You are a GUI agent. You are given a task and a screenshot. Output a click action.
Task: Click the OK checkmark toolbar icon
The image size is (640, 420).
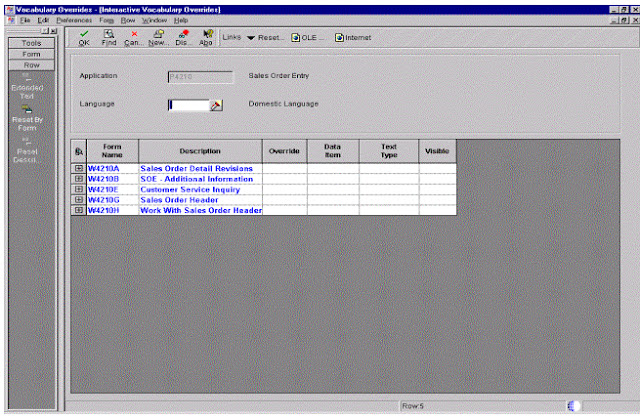84,38
